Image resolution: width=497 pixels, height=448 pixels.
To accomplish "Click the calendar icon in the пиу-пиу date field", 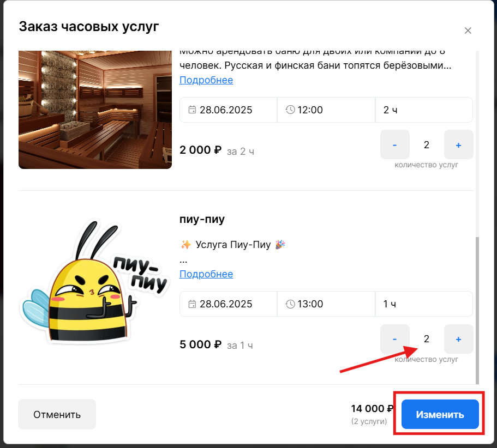I will point(192,304).
